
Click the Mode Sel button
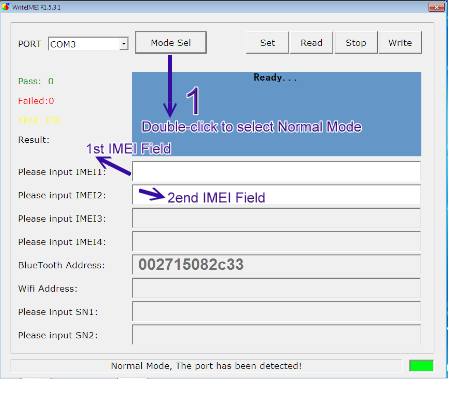coord(171,43)
